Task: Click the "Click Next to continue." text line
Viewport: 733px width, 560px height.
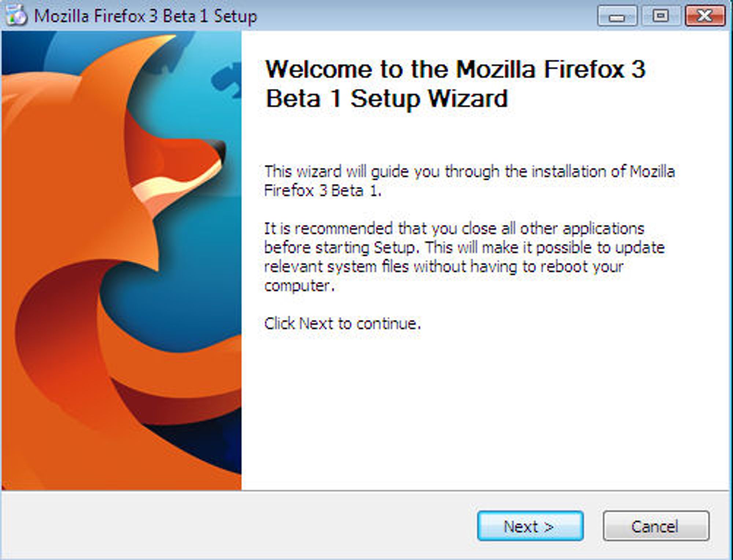Action: [x=342, y=324]
